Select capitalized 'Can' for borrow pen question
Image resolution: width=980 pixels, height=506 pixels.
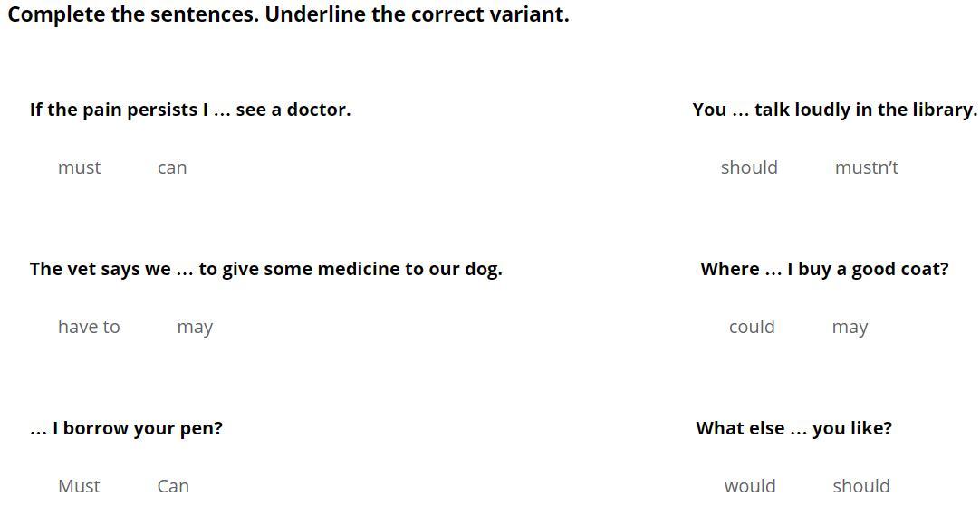[173, 486]
